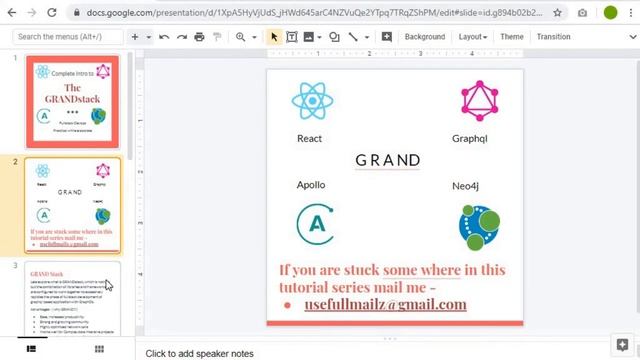The image size is (640, 360).
Task: Click the 'Graphql' label on the slide
Action: point(470,139)
